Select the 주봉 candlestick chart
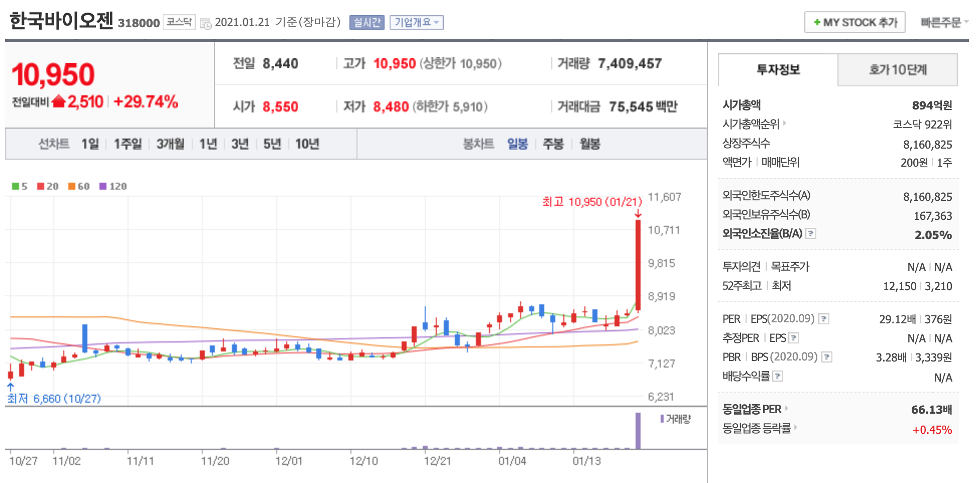 [553, 144]
